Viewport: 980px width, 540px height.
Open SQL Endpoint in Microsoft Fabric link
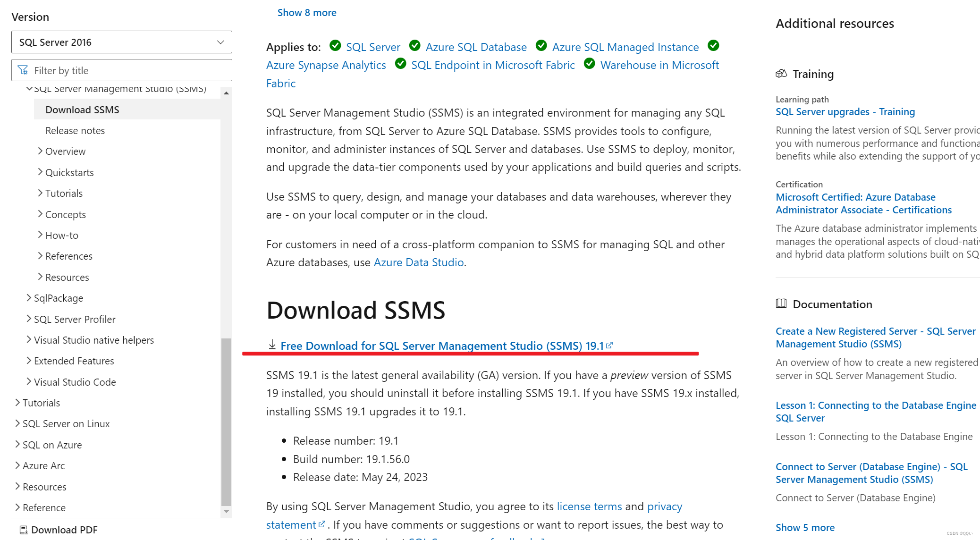(493, 65)
